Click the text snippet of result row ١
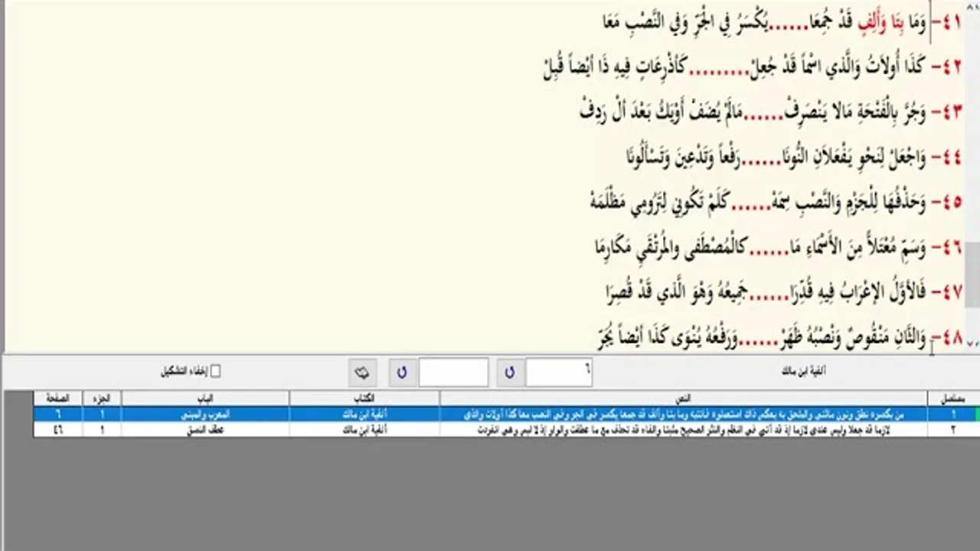980x551 pixels. point(684,414)
